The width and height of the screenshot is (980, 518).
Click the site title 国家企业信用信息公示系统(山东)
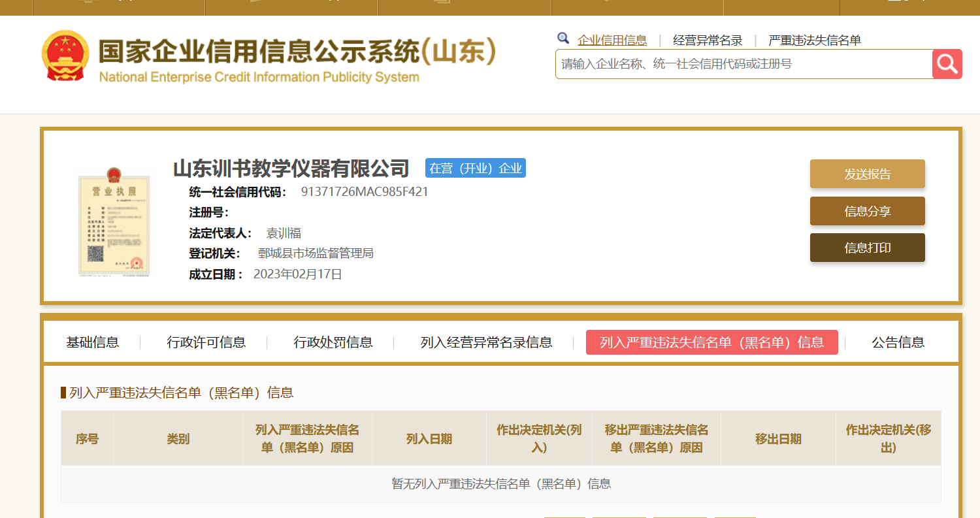(297, 52)
